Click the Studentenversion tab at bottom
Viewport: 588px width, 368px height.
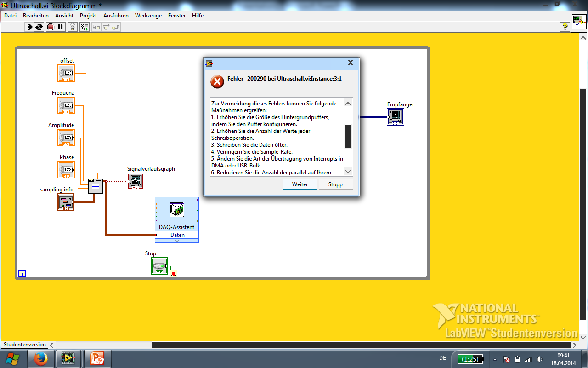24,345
